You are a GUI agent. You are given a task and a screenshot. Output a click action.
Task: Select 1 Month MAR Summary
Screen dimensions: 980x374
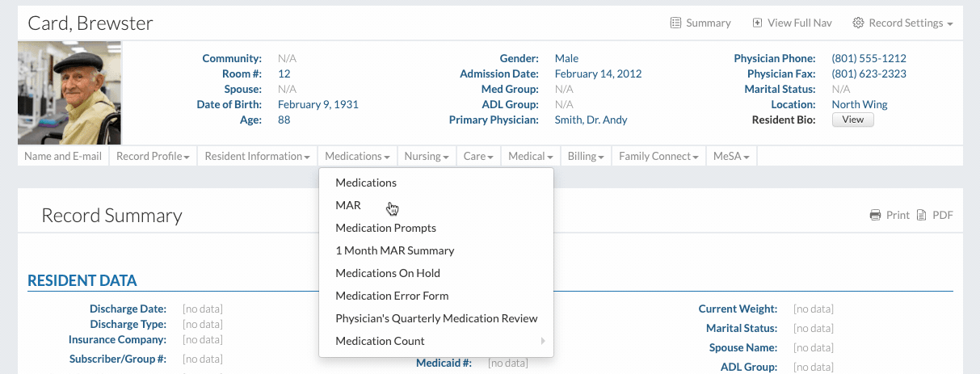coord(394,250)
